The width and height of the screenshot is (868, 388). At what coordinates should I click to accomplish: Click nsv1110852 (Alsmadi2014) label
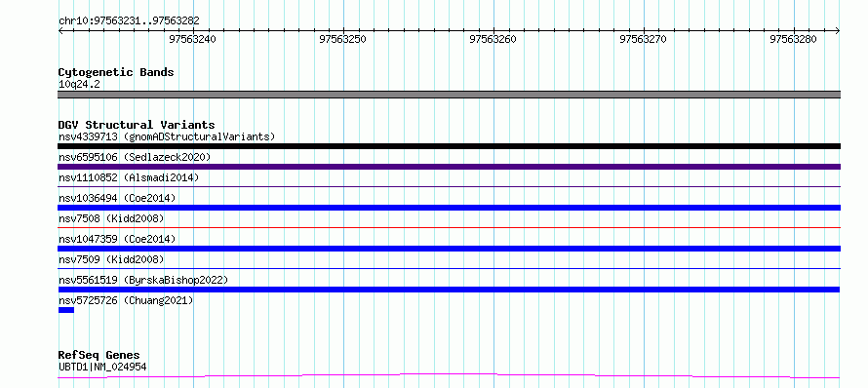click(129, 177)
